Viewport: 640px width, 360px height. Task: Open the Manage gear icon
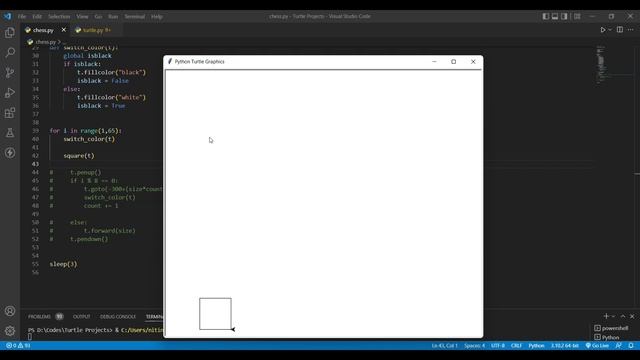tap(10, 331)
